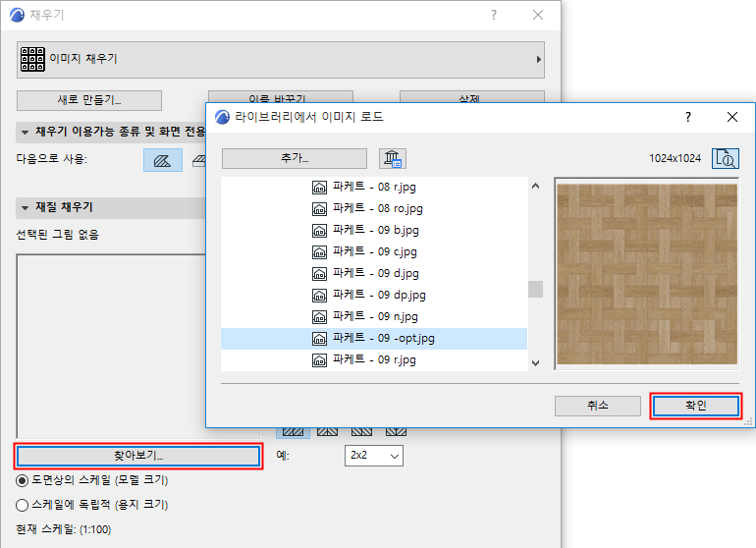Close the 채우기 window
The height and width of the screenshot is (548, 756).
538,15
